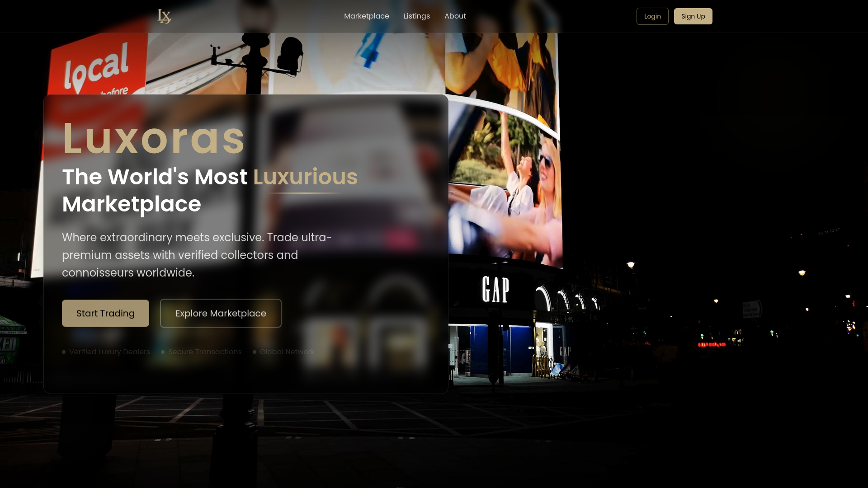This screenshot has width=868, height=488.
Task: Click the indicator dot before Global Network
Action: click(255, 352)
